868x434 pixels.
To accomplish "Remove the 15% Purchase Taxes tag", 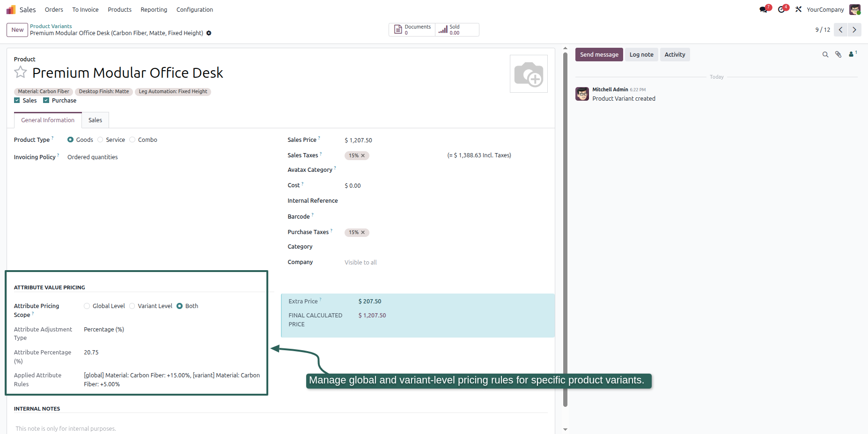I will coord(363,232).
